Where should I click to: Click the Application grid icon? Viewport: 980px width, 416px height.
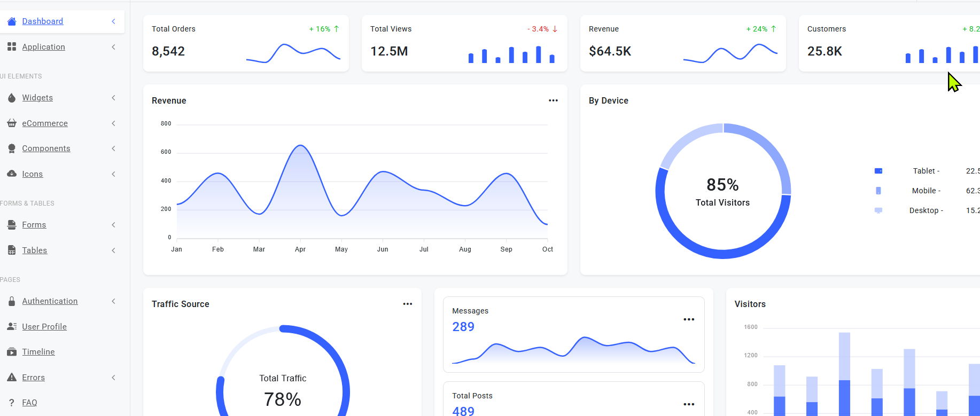pos(12,47)
